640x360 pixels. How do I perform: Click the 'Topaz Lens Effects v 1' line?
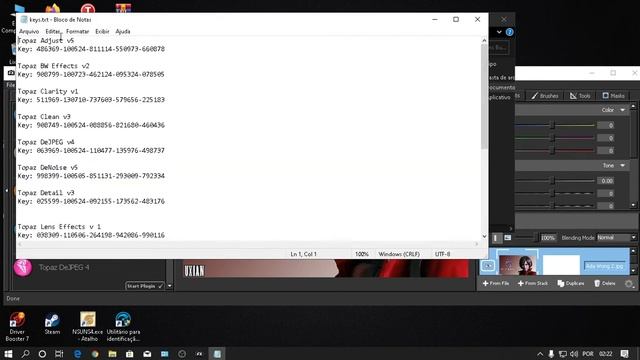59,227
